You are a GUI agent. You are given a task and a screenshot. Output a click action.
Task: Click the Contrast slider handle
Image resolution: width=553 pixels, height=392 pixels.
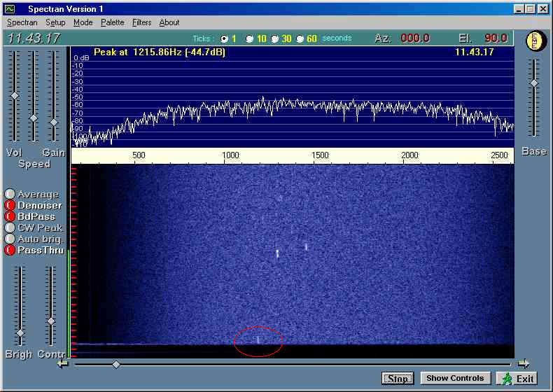click(51, 321)
